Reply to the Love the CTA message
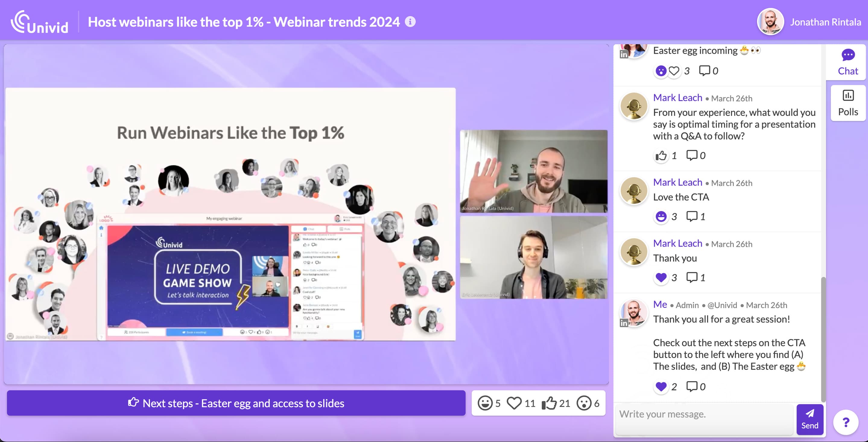This screenshot has height=442, width=868. coord(692,216)
